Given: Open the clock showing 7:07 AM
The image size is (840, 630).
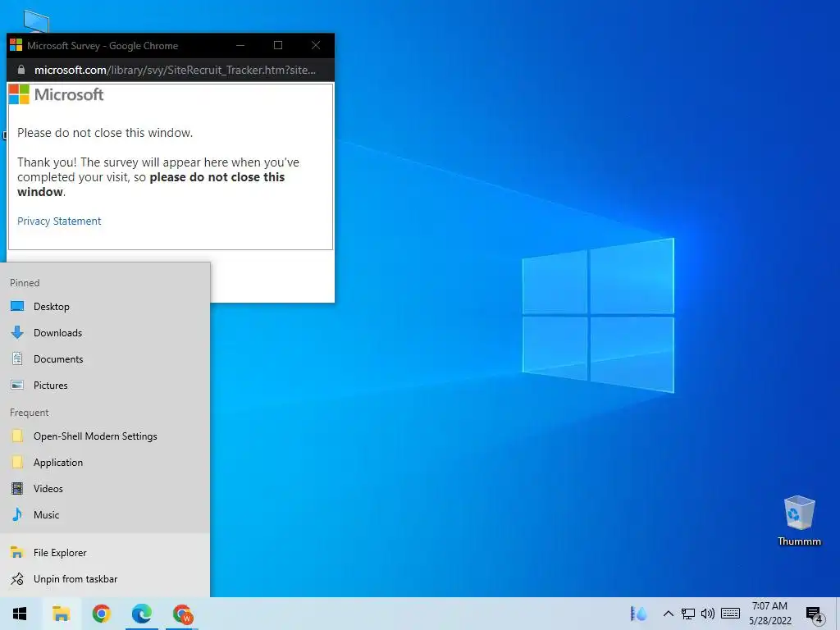Looking at the screenshot, I should pos(769,606).
